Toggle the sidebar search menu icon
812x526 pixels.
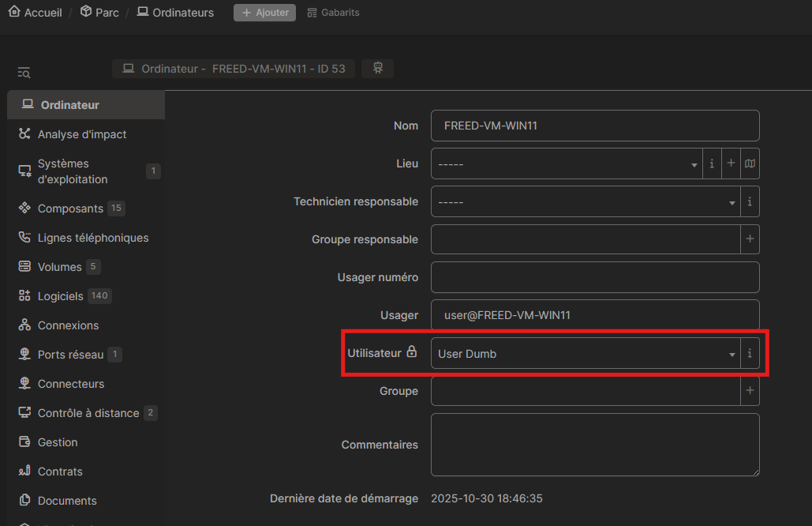[x=24, y=73]
